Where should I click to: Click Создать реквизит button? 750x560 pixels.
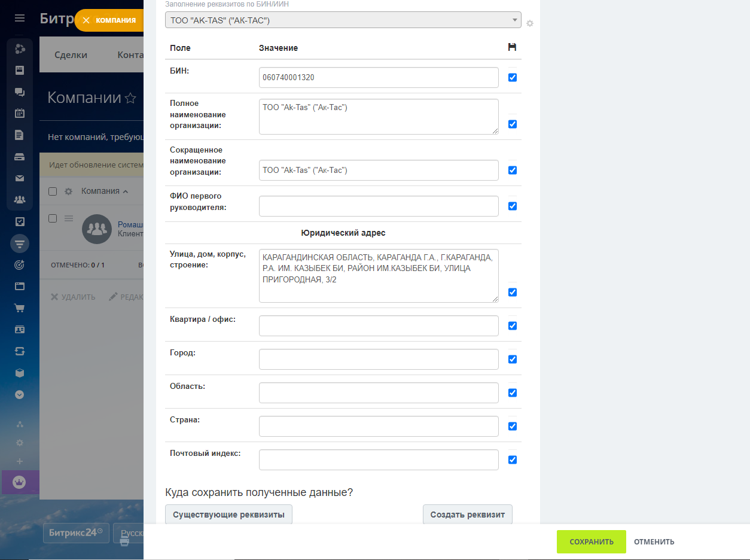(468, 515)
